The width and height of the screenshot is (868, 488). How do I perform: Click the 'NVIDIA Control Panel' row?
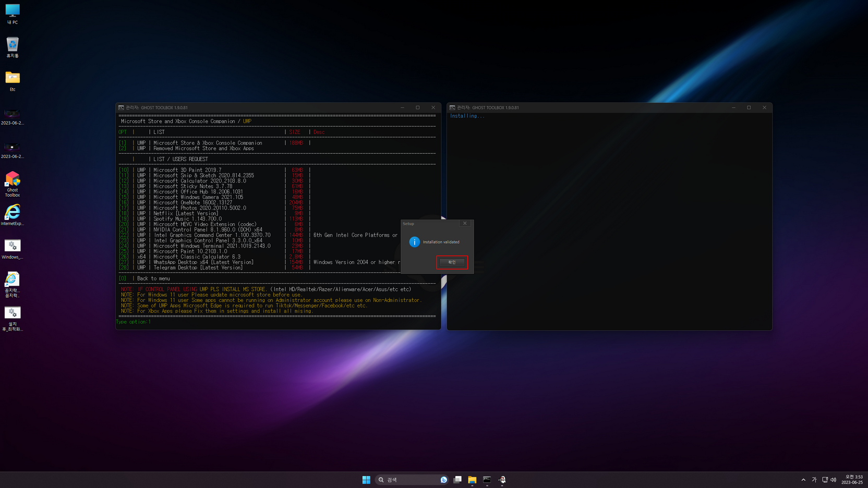[x=214, y=229]
